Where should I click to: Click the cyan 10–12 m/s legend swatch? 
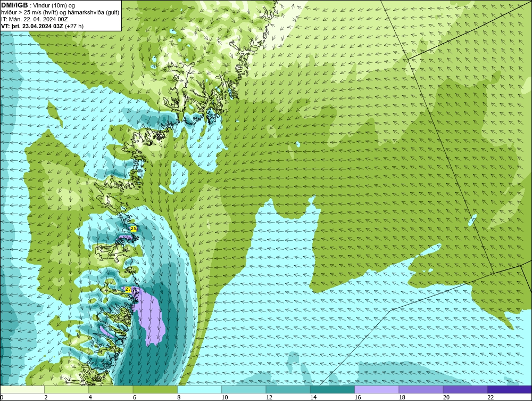tap(244, 389)
